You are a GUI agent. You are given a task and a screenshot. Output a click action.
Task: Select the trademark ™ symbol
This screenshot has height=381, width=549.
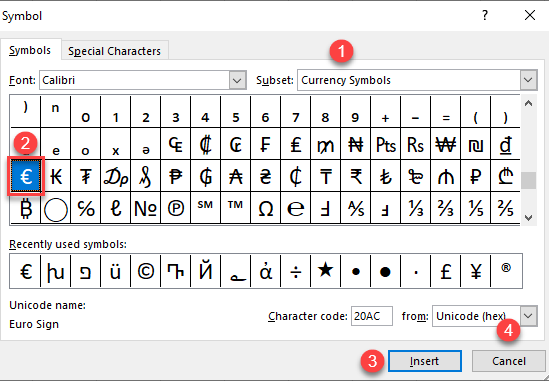236,208
